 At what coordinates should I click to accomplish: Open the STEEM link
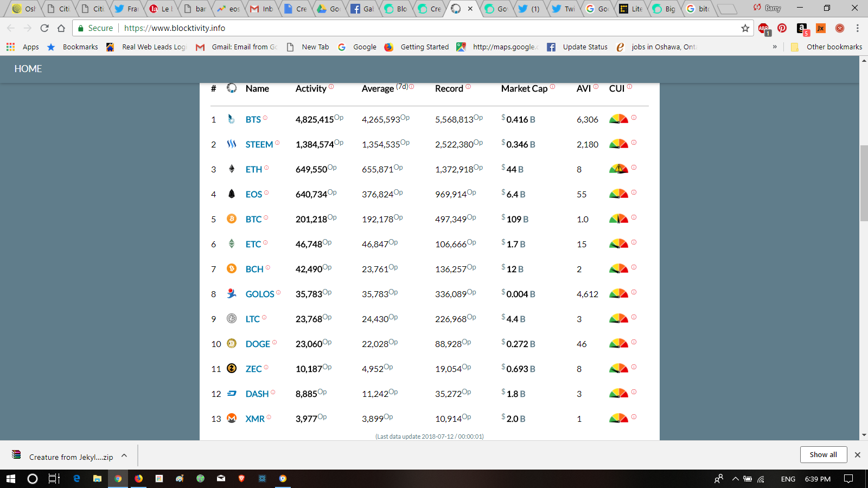[259, 144]
